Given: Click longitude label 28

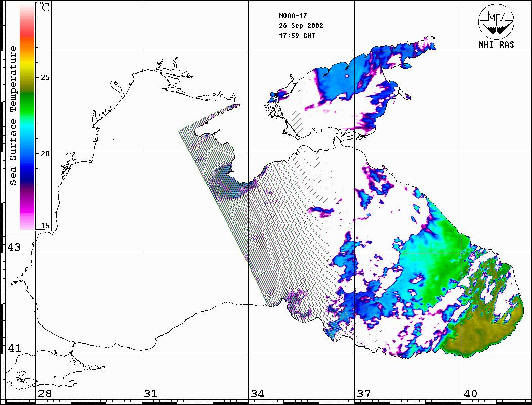Looking at the screenshot, I should 45,393.
